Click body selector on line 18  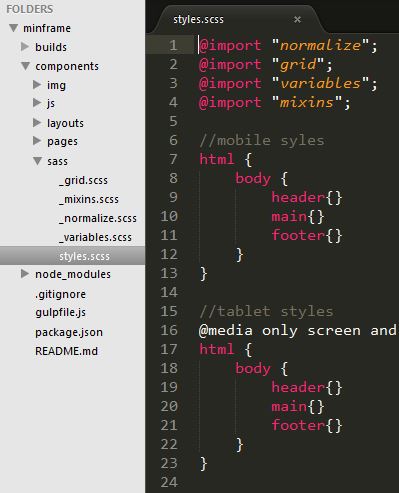pos(253,368)
